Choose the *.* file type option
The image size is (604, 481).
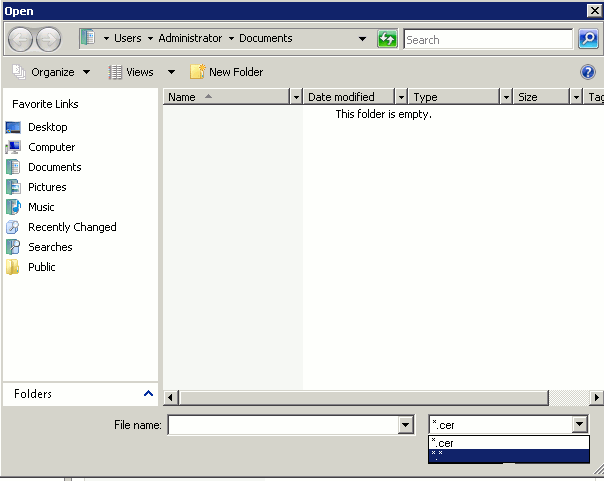click(x=508, y=455)
